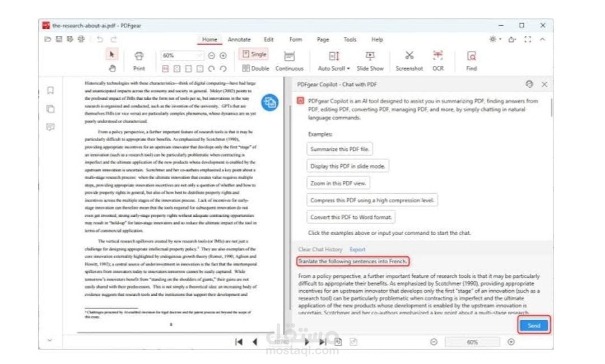This screenshot has width=605, height=364.
Task: Click Clear Chat History
Action: pos(320,249)
